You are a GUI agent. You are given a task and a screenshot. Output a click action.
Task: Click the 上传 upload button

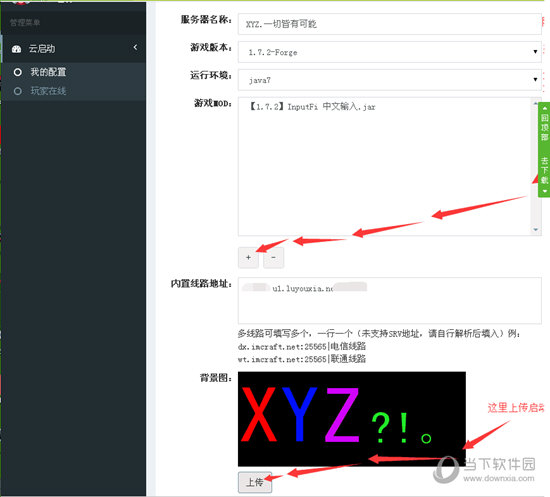[x=255, y=482]
